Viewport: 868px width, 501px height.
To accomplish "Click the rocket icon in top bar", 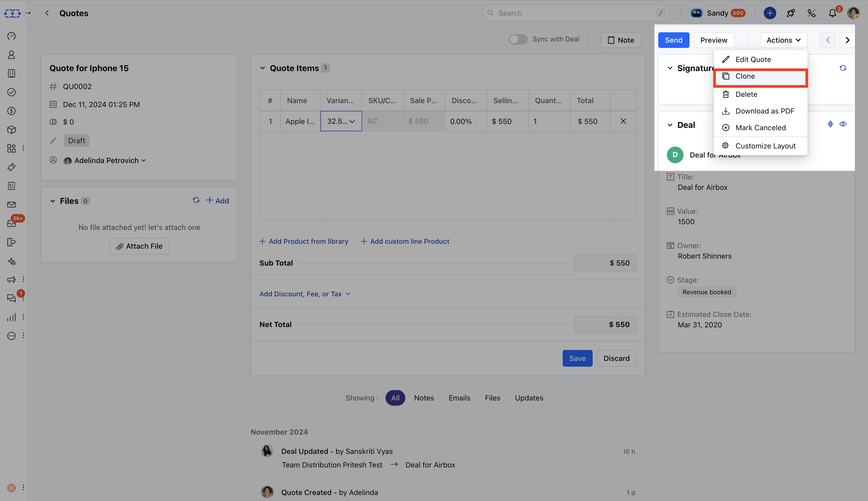I will pyautogui.click(x=791, y=13).
